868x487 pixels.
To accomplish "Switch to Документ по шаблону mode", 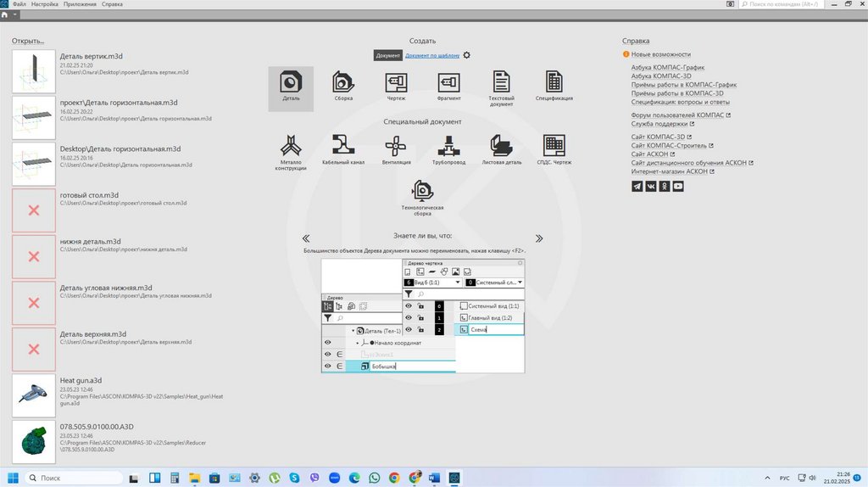I will pyautogui.click(x=432, y=55).
